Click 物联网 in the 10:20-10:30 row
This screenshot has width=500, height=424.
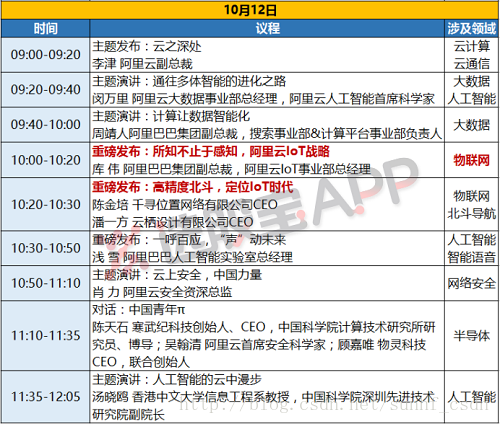(472, 196)
